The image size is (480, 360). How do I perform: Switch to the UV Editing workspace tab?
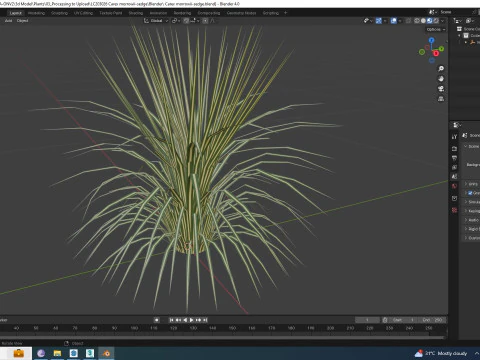[83, 13]
